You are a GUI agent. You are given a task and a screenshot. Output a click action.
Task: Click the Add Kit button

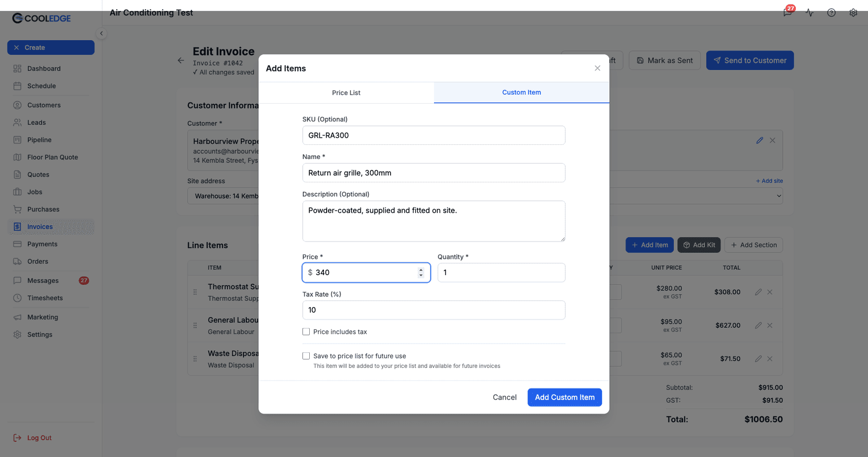tap(699, 245)
